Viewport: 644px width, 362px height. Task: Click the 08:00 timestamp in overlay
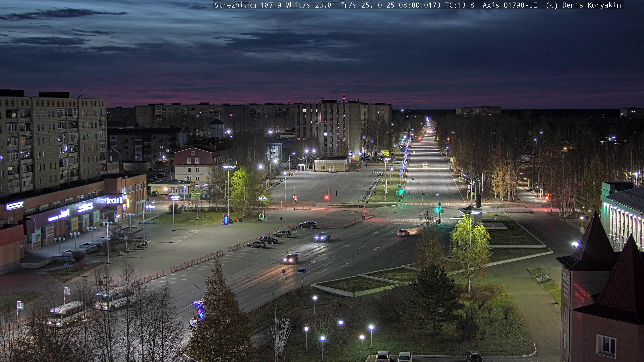(410, 5)
